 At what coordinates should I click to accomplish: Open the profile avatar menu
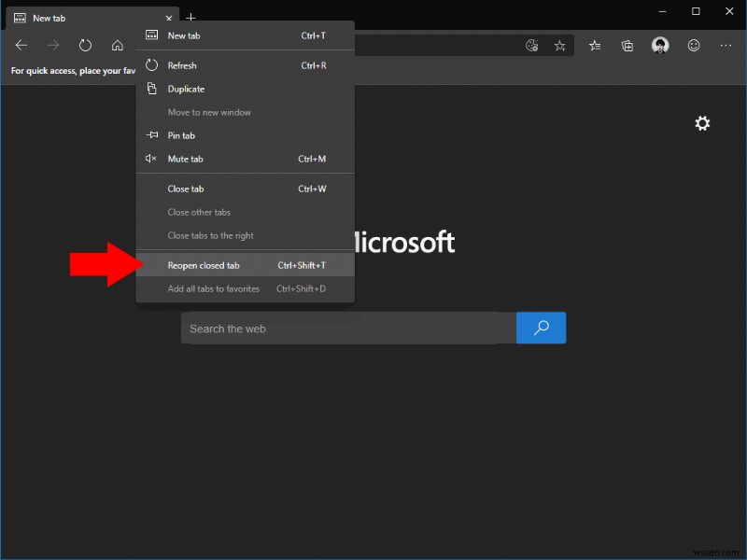point(660,45)
